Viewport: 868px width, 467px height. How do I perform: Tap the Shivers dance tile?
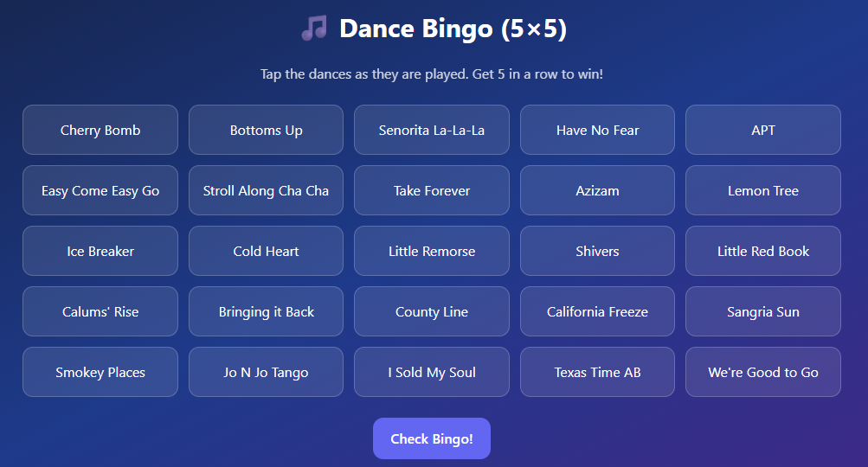tap(597, 252)
